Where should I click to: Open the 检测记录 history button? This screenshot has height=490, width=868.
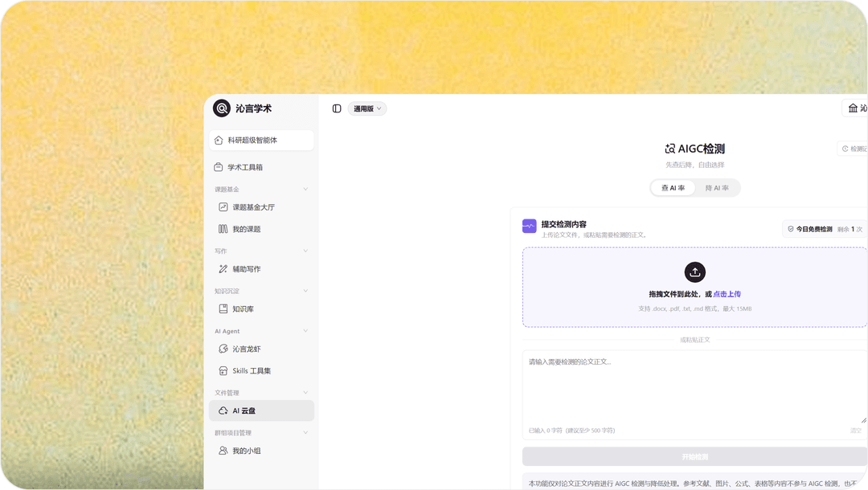pos(853,149)
